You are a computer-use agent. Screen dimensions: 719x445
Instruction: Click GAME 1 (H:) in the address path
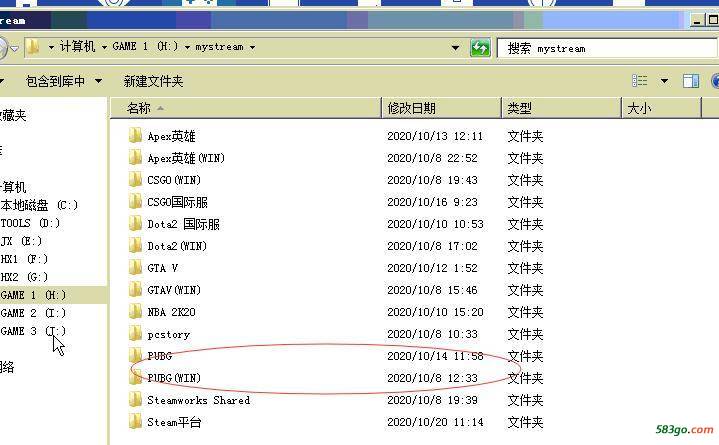tap(145, 47)
